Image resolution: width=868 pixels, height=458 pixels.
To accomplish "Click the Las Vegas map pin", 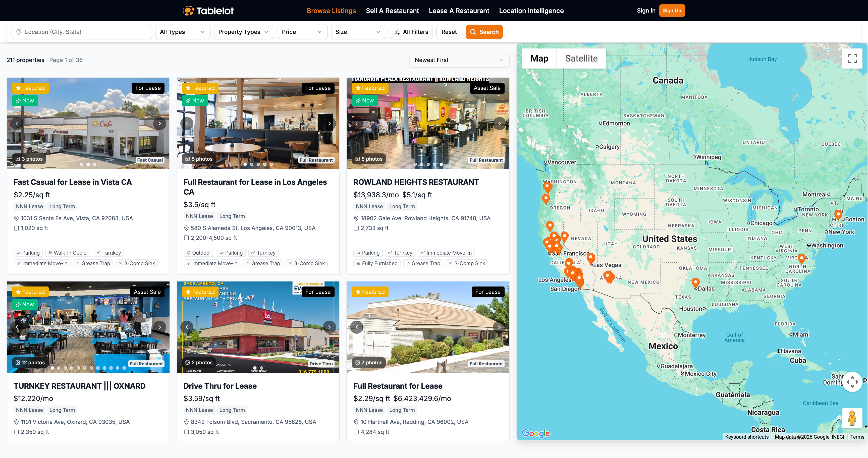I will click(x=591, y=258).
